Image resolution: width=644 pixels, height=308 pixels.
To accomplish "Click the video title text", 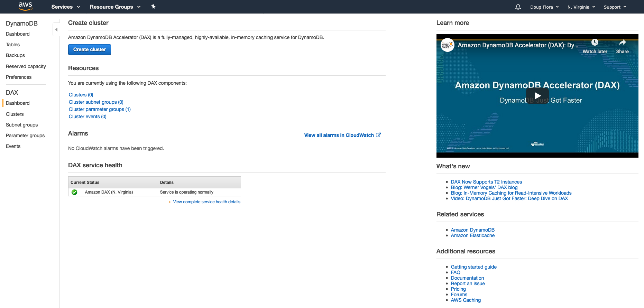I will tap(518, 45).
